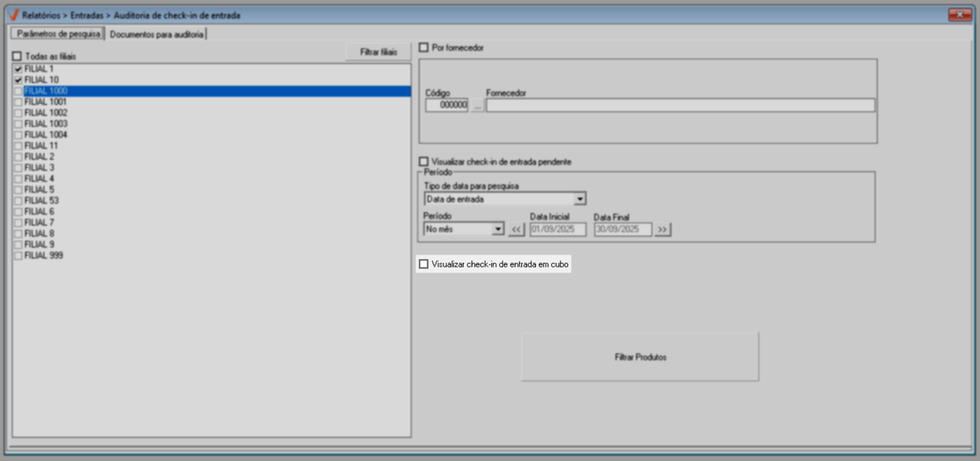Tick the FILIAL 11 checkbox

(18, 146)
